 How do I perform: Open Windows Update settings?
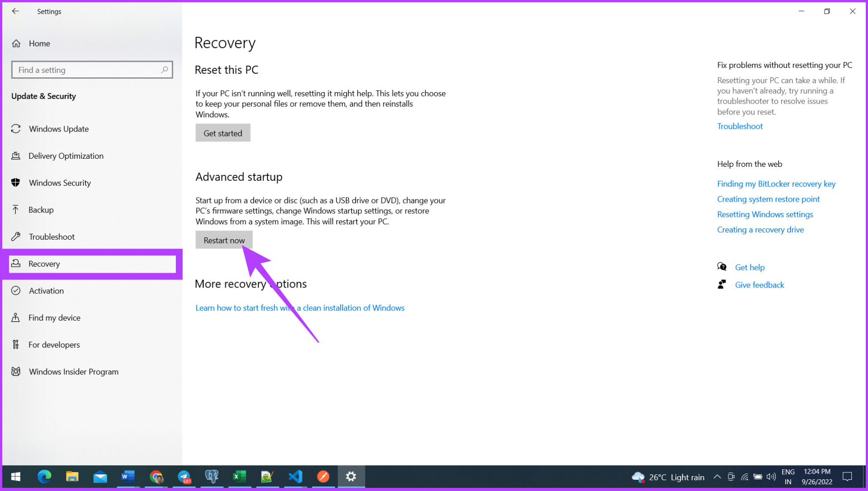pos(58,129)
